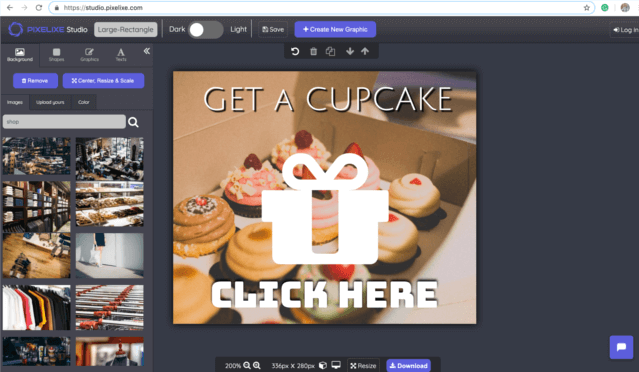Bring element forward with up arrow
639x372 pixels.
[x=365, y=51]
